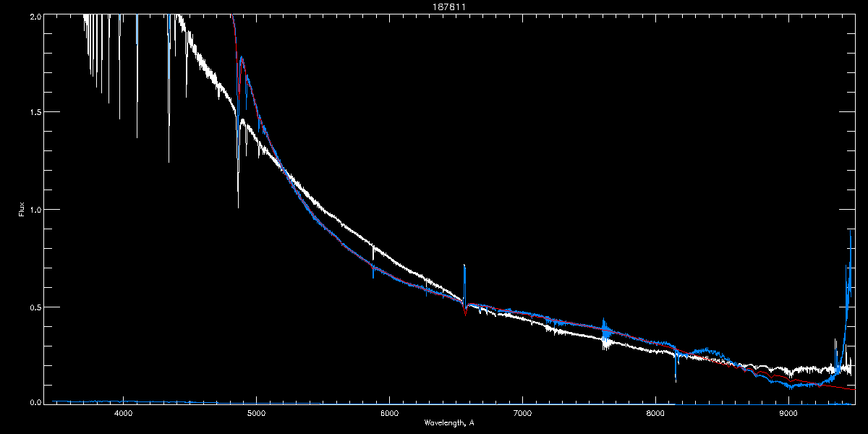
Task: Click the 6000 wavelength tick label
Action: point(389,413)
